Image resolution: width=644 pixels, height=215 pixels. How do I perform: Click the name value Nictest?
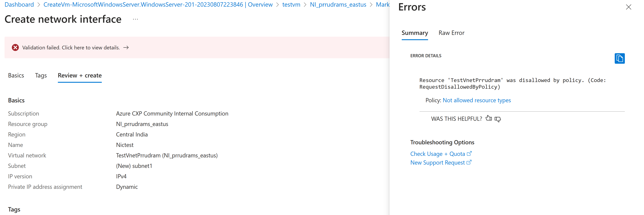click(x=125, y=145)
